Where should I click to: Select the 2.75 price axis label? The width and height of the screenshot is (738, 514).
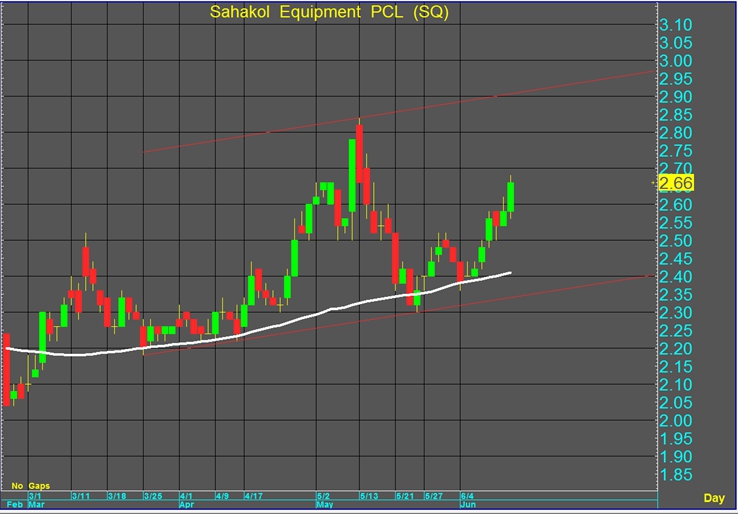click(676, 151)
